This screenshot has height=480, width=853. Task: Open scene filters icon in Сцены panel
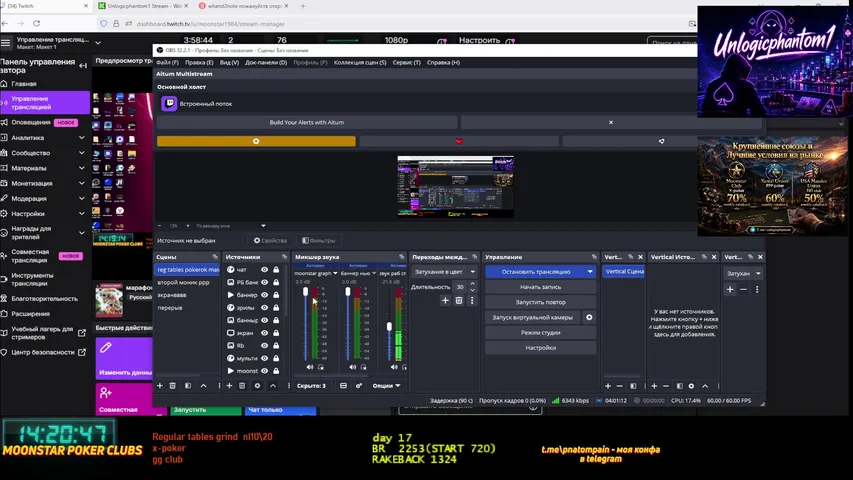click(188, 386)
